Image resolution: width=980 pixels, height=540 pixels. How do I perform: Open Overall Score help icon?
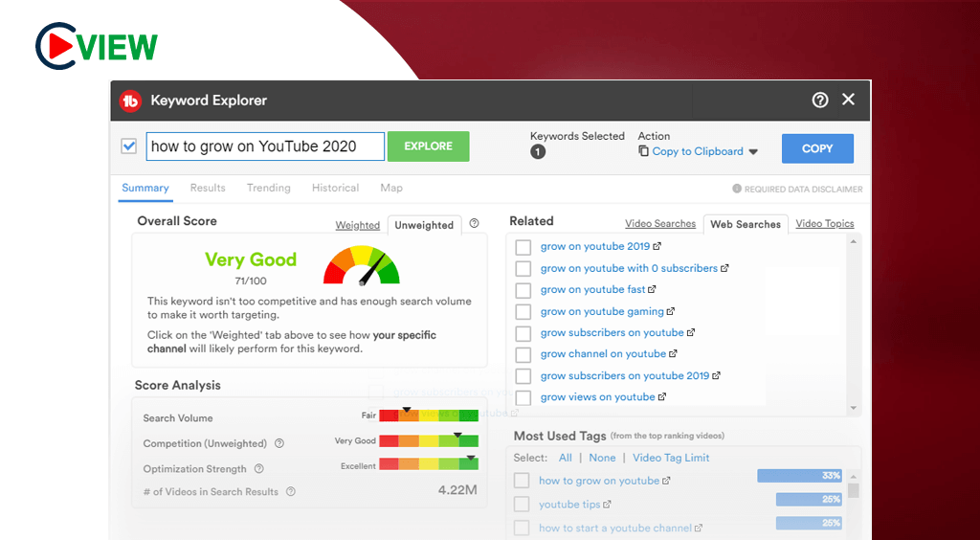click(475, 223)
